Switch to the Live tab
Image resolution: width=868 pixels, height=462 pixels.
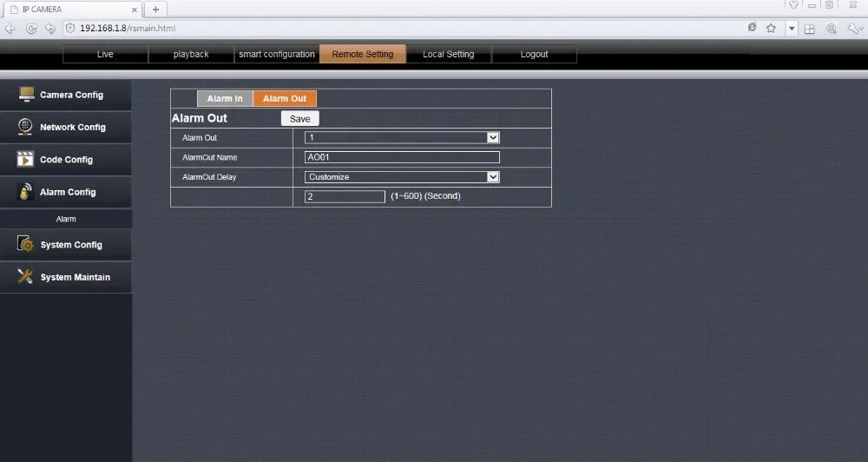105,55
